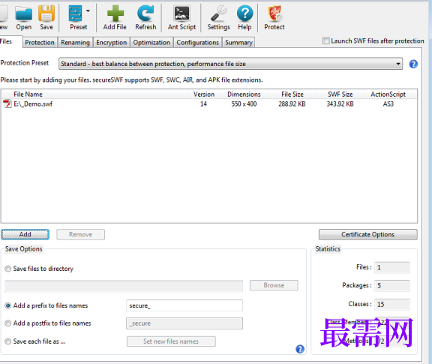Add a file with the green plus icon

115,18
